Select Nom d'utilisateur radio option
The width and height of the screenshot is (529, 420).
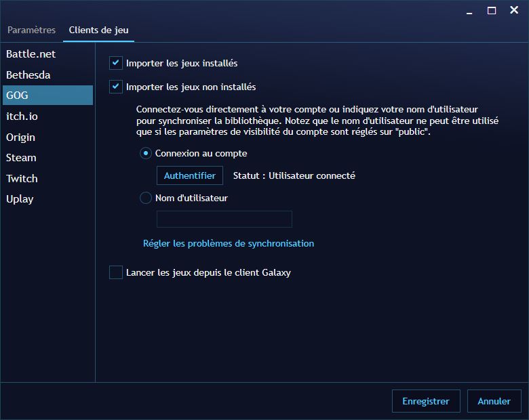pyautogui.click(x=145, y=198)
